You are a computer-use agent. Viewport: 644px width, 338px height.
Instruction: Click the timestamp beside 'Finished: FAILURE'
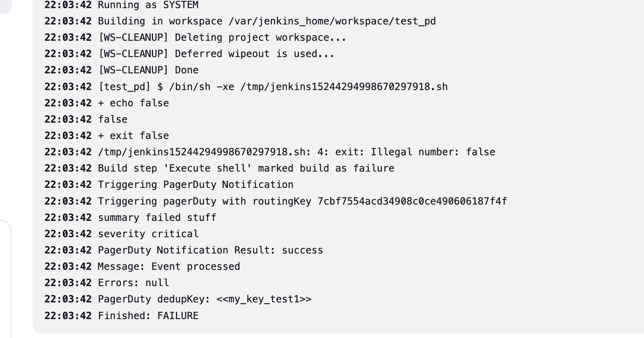click(68, 316)
